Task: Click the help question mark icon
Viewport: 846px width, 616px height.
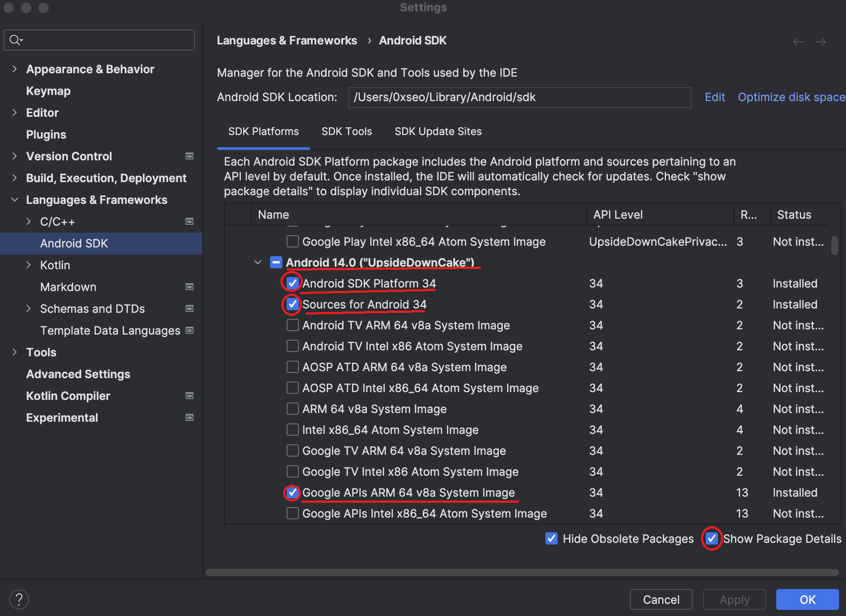Action: point(19,599)
